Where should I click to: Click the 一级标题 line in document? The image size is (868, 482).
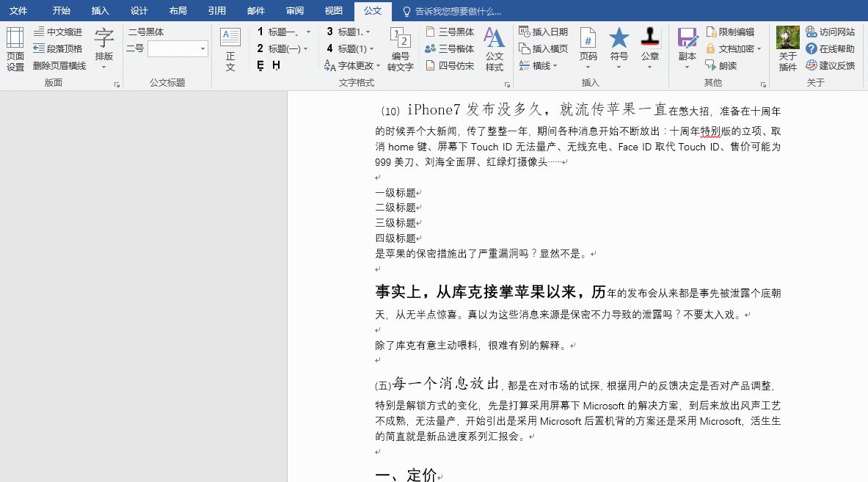(x=395, y=192)
